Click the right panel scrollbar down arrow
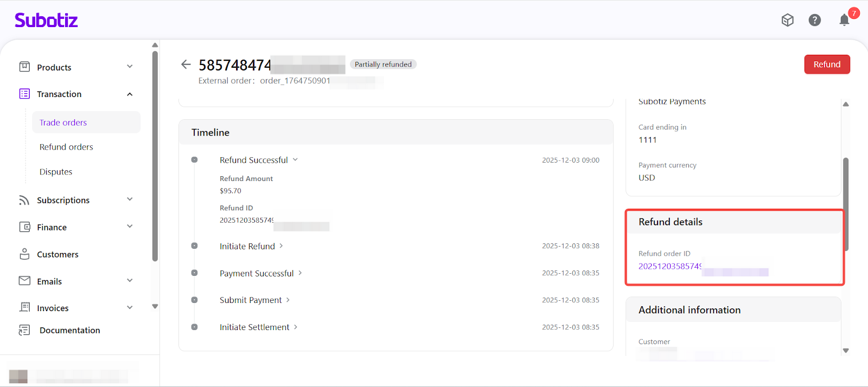 [x=846, y=351]
